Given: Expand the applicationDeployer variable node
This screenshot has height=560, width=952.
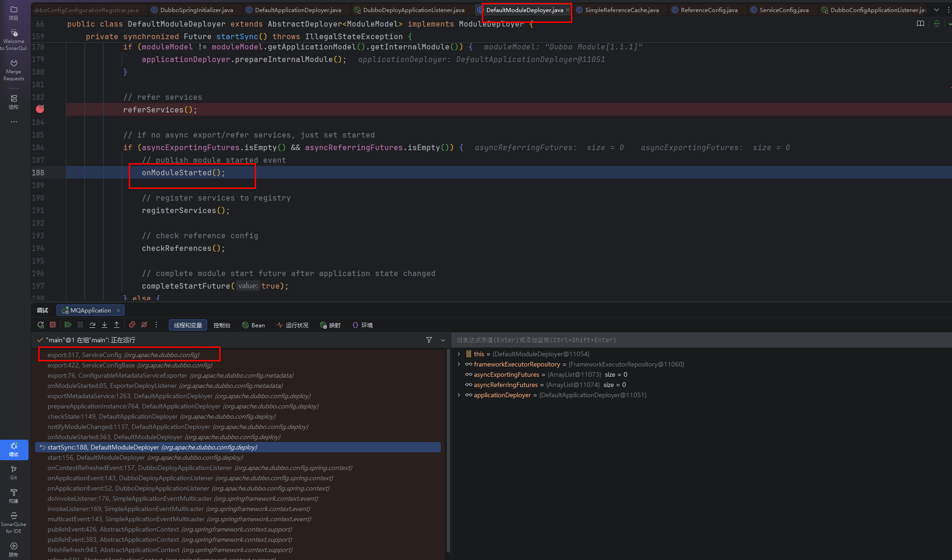Looking at the screenshot, I should pos(459,395).
